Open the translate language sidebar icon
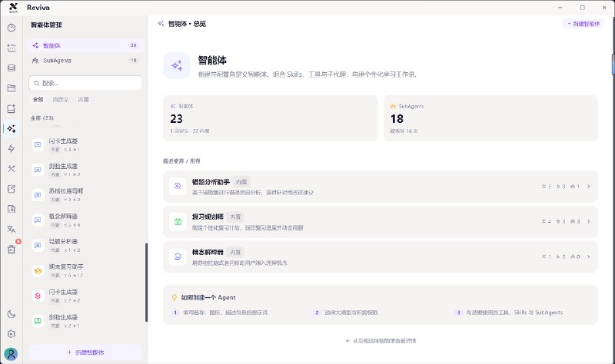615x364 pixels. pyautogui.click(x=12, y=229)
